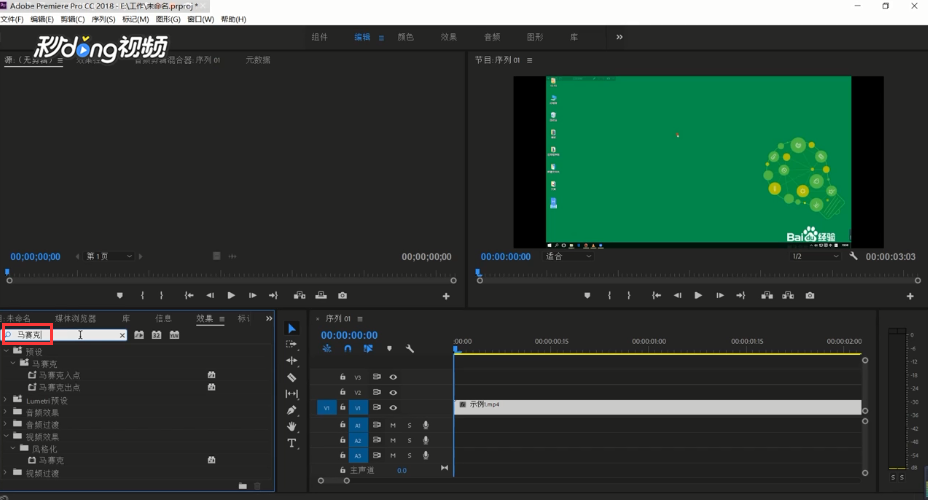Viewport: 928px width, 500px height.
Task: Select the Slip tool
Action: pyautogui.click(x=292, y=393)
